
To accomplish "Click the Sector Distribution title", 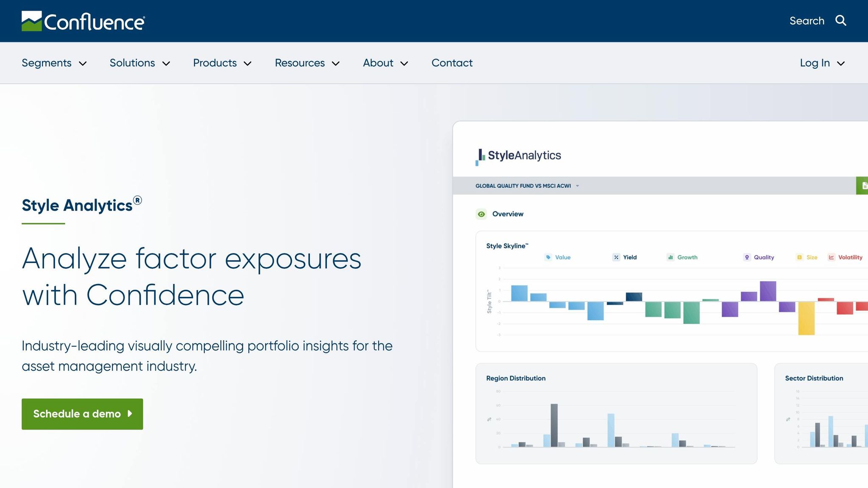I will click(814, 378).
